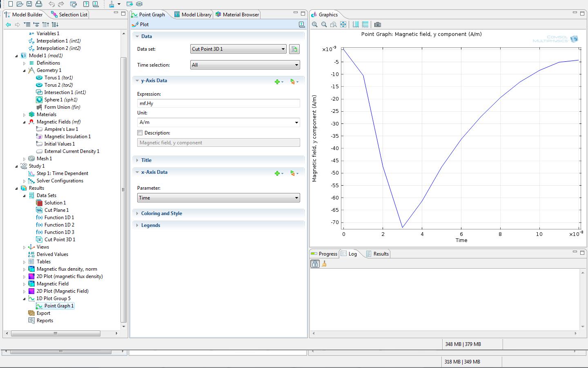Click the Zoom Extents icon in Graphics
588x368 pixels.
tap(343, 25)
